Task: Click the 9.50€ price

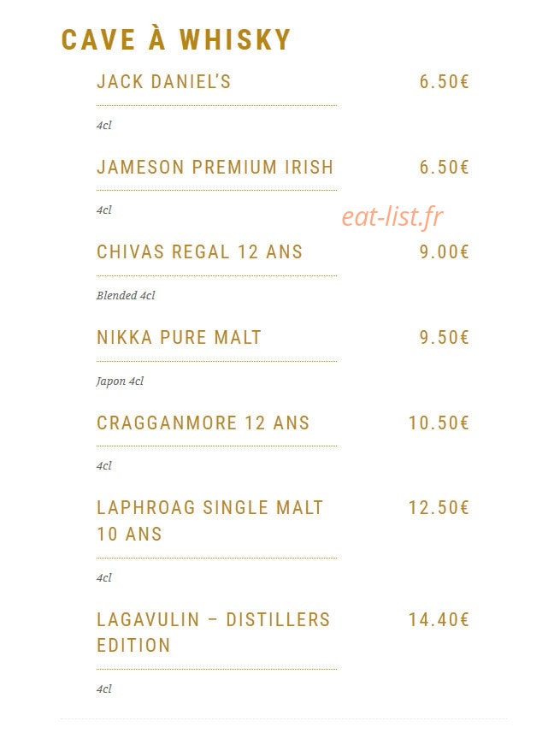Action: coord(444,338)
